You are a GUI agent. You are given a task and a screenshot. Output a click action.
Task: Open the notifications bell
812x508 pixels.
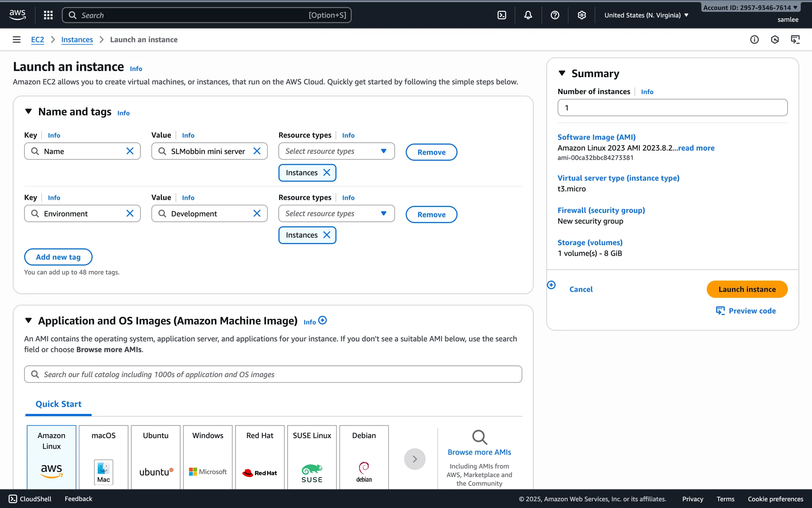pos(528,15)
